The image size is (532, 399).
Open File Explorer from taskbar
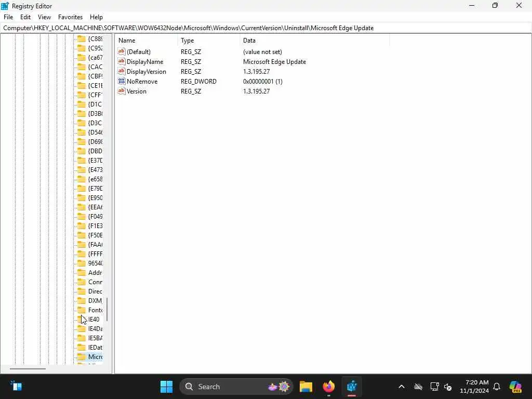[305, 387]
